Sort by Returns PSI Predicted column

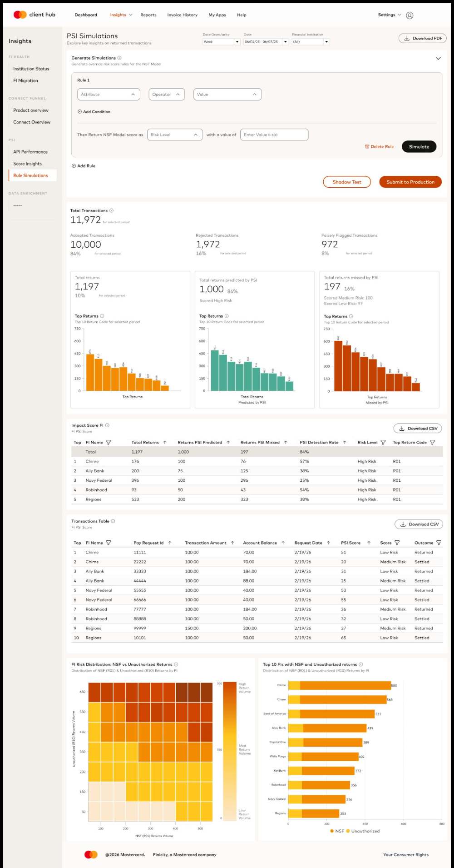pyautogui.click(x=228, y=442)
